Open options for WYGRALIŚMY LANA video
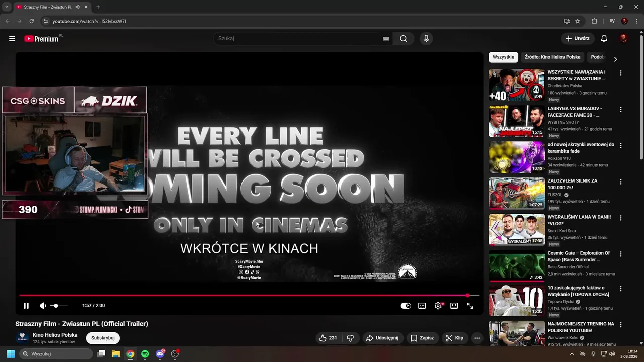This screenshot has width=644, height=362. (x=621, y=218)
